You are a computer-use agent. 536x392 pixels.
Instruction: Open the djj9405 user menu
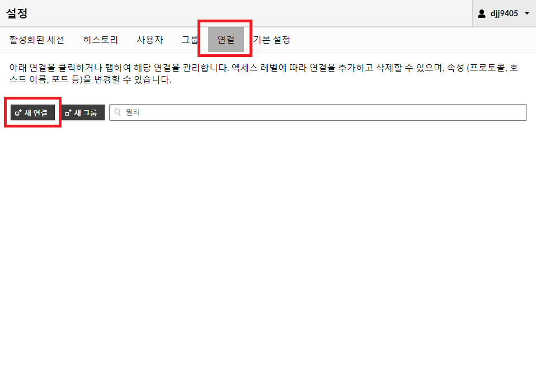click(504, 13)
